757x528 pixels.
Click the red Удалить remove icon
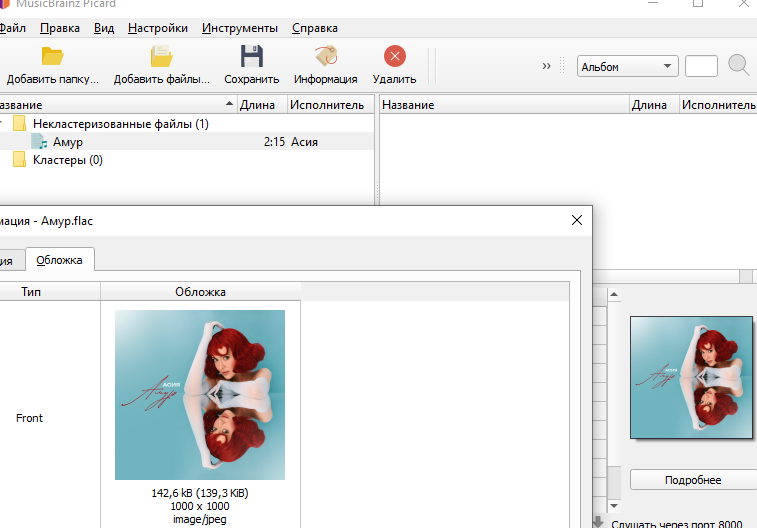point(395,56)
